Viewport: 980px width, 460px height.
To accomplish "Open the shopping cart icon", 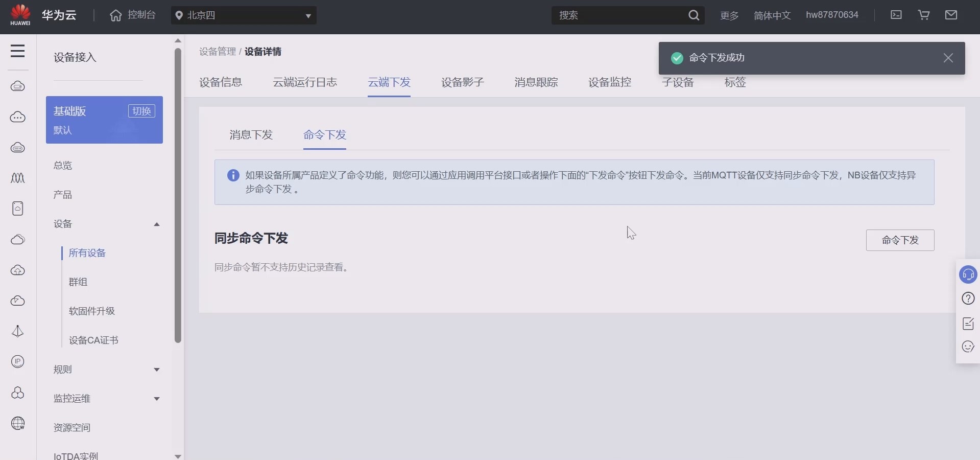I will tap(923, 15).
